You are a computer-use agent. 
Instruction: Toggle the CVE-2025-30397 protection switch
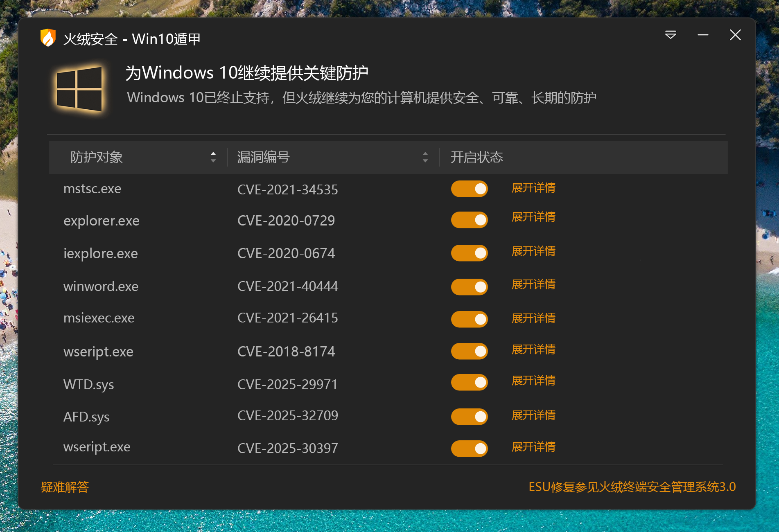click(x=470, y=449)
